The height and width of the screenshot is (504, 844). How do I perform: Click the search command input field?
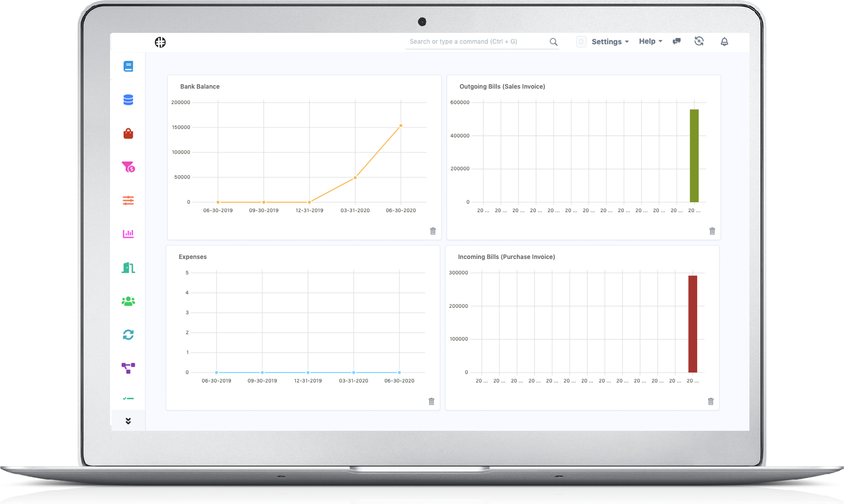(x=478, y=42)
